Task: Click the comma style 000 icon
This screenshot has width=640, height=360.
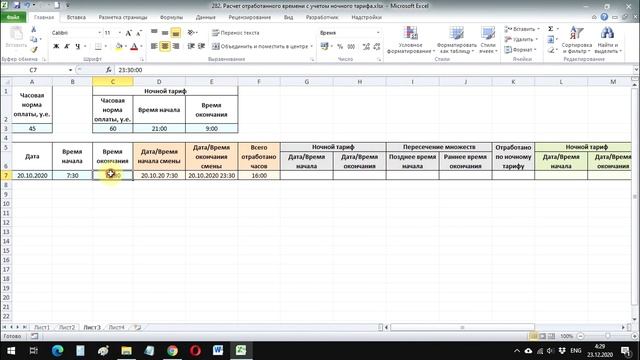Action: point(351,47)
